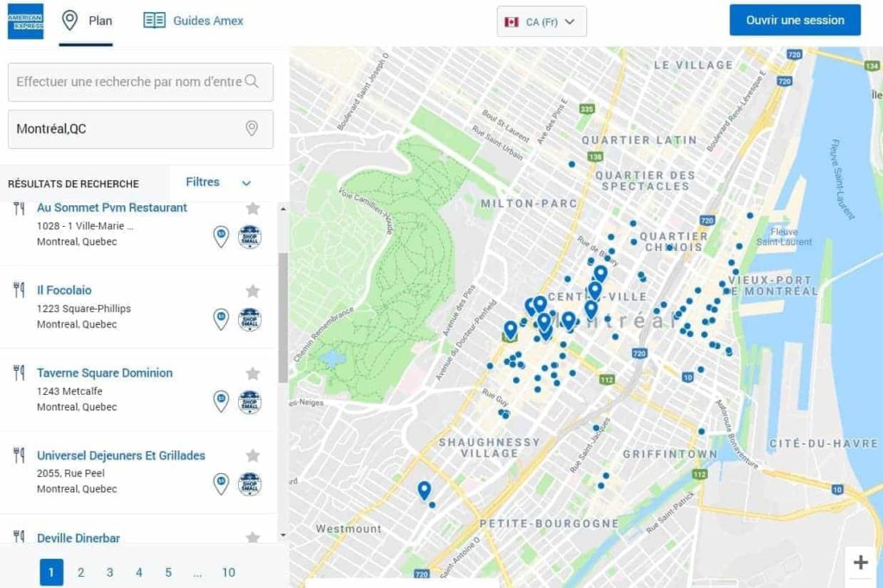
Task: Zoom in with the map plus button
Action: point(860,563)
